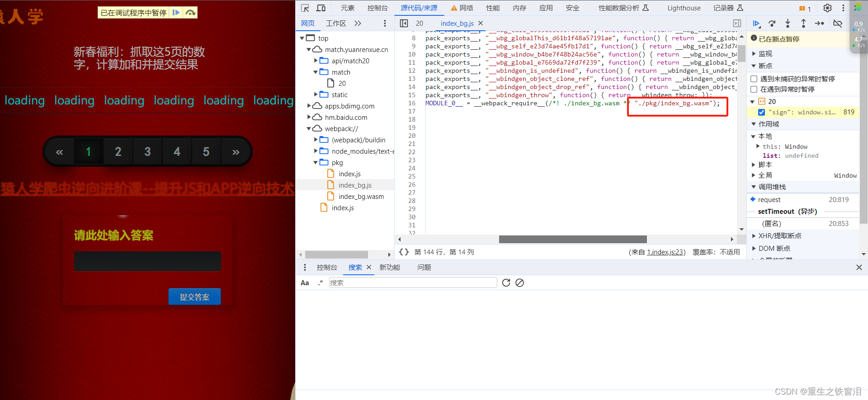Expand the static folder
The height and width of the screenshot is (400, 868).
(316, 94)
